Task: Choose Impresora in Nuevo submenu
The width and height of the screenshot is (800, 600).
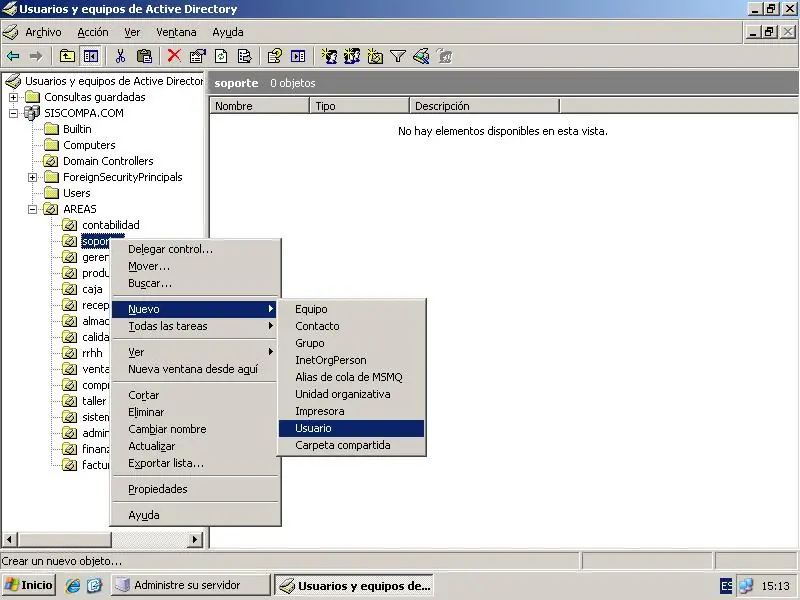Action: 352,411
